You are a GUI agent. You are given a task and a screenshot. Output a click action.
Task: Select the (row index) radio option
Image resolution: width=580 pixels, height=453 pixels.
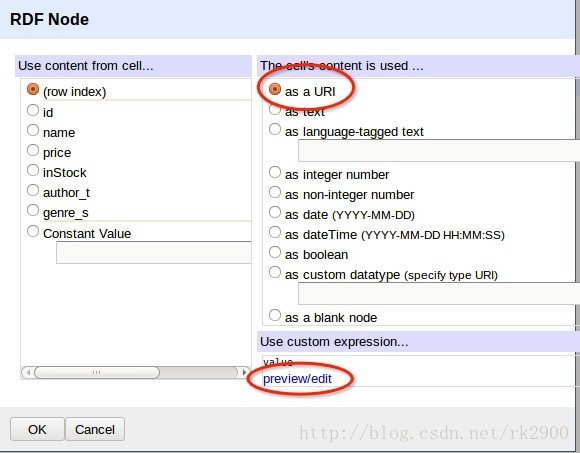tap(33, 89)
